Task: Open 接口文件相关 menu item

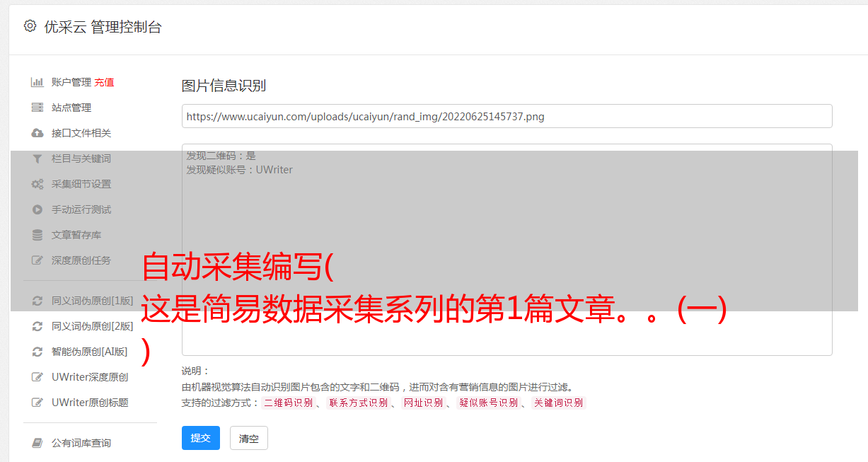Action: click(x=81, y=133)
